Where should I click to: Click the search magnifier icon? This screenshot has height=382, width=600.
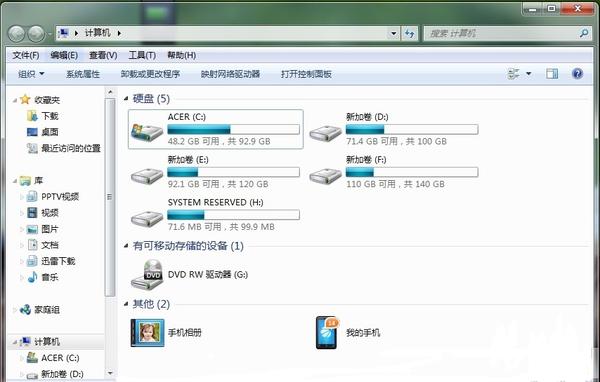[584, 33]
